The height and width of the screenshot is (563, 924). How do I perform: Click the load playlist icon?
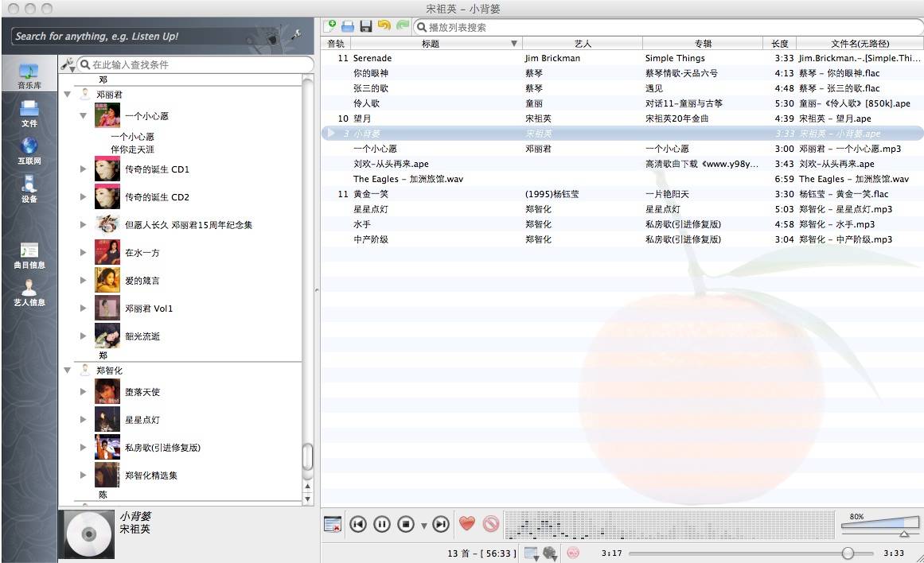click(348, 27)
